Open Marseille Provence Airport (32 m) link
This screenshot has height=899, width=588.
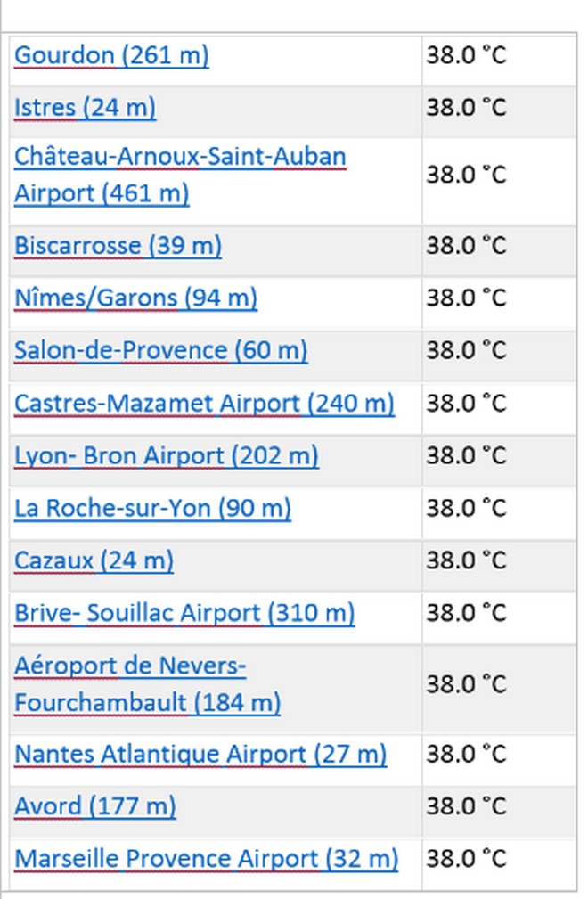206,860
